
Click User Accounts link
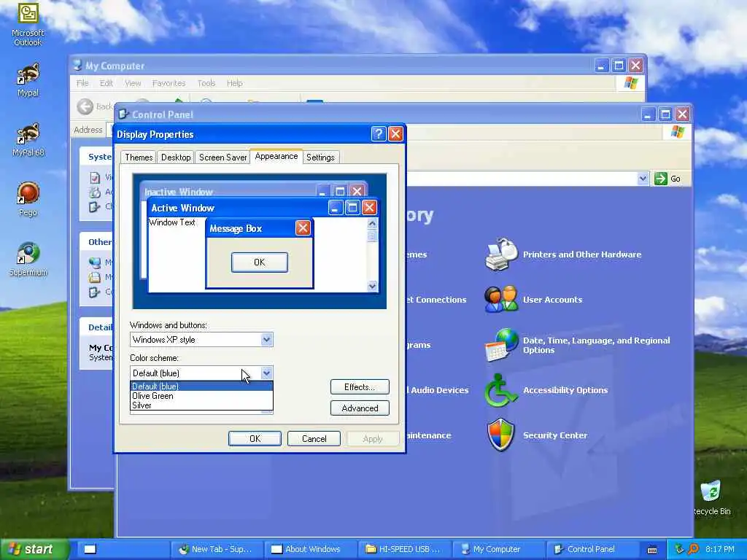pyautogui.click(x=552, y=300)
